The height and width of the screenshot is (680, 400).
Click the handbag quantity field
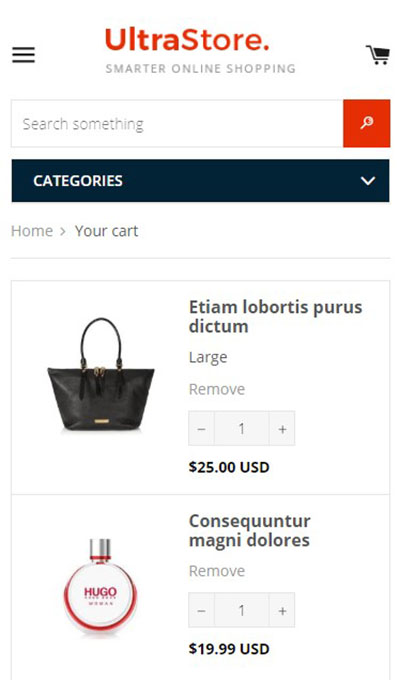pyautogui.click(x=242, y=428)
